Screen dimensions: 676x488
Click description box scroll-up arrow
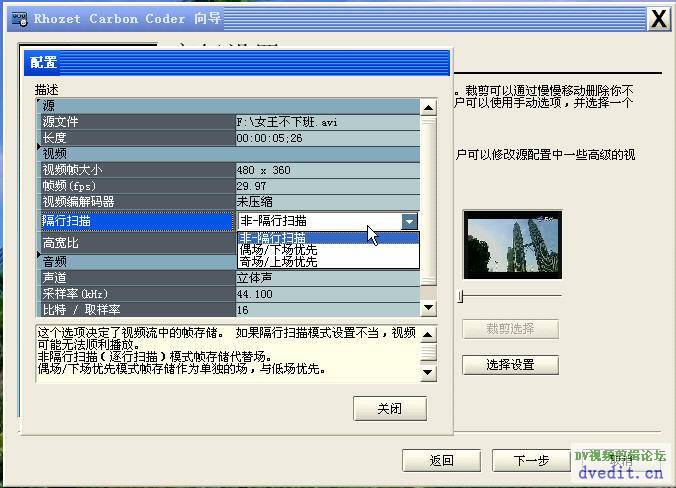tap(429, 334)
